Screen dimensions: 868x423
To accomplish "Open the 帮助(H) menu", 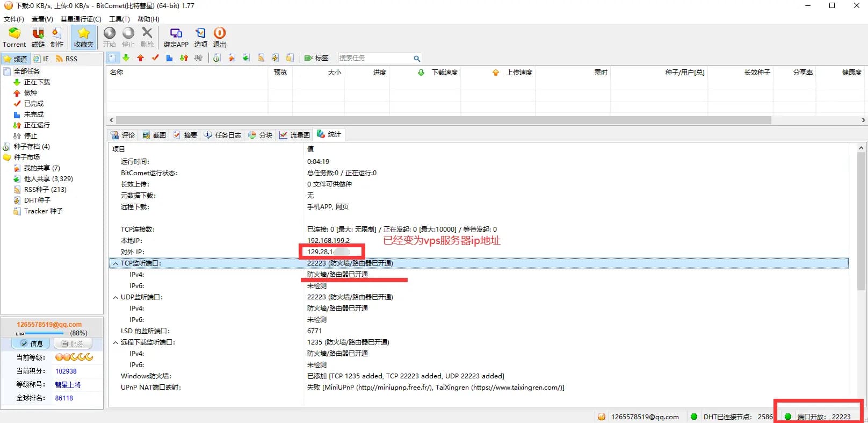I will [148, 19].
